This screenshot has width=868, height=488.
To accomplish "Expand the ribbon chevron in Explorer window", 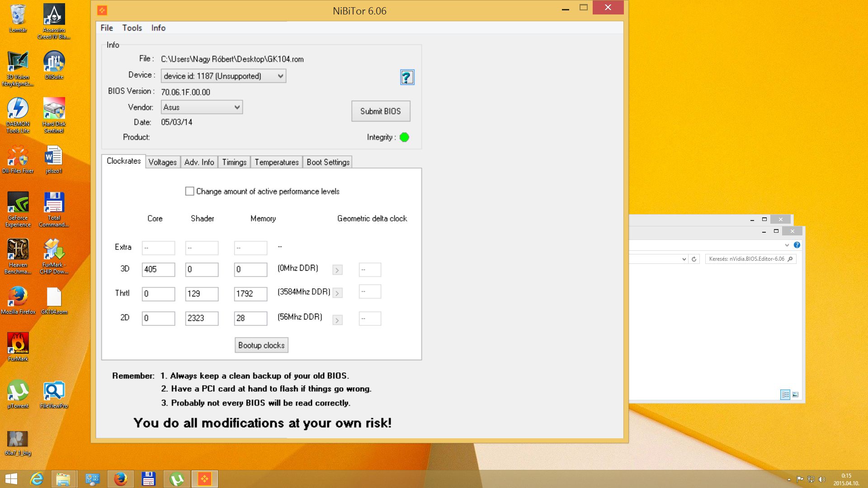I will [x=787, y=245].
